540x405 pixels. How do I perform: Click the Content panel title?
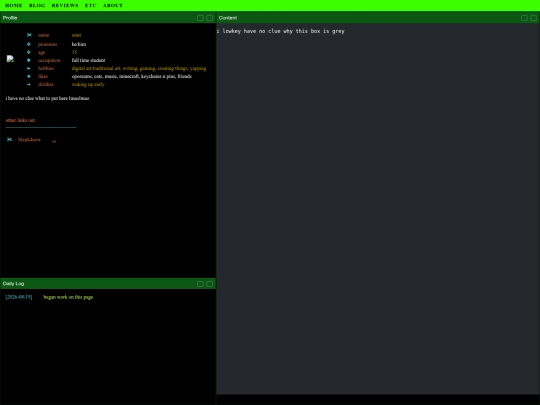[228, 18]
